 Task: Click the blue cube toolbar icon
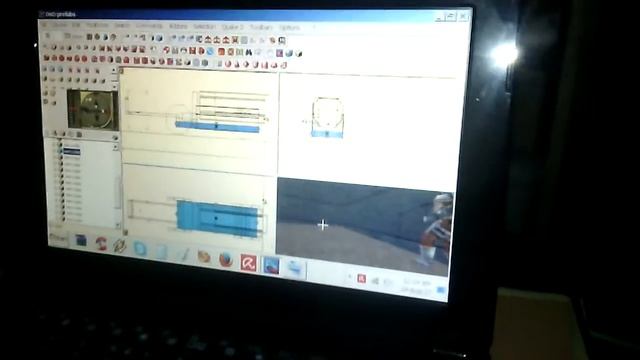coord(289,53)
